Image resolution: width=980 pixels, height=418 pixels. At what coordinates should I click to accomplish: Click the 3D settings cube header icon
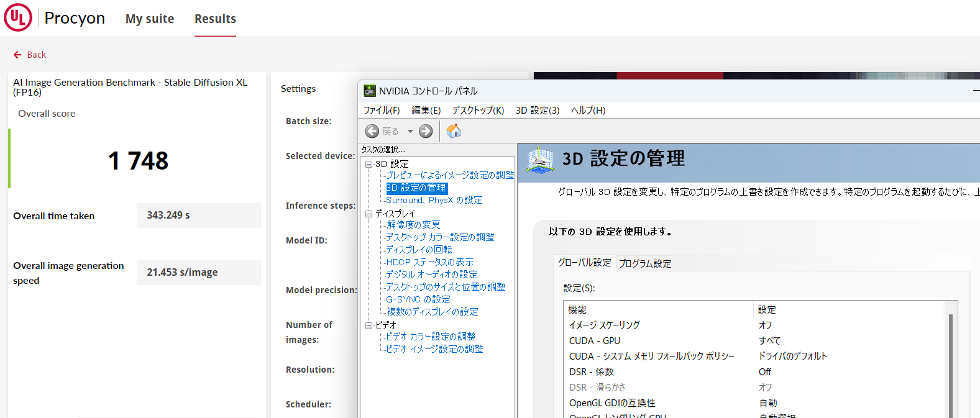[x=539, y=160]
